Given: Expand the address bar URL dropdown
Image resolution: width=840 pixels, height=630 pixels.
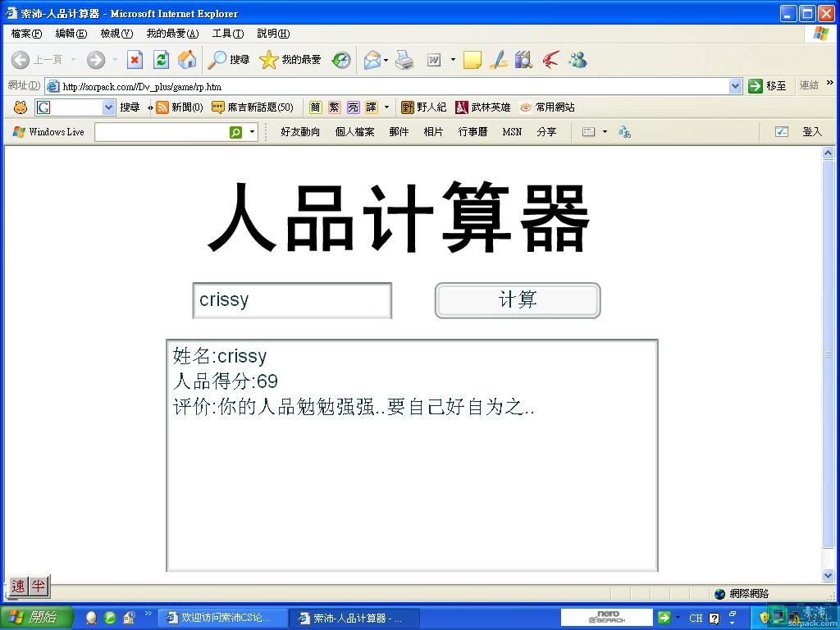Looking at the screenshot, I should click(735, 86).
